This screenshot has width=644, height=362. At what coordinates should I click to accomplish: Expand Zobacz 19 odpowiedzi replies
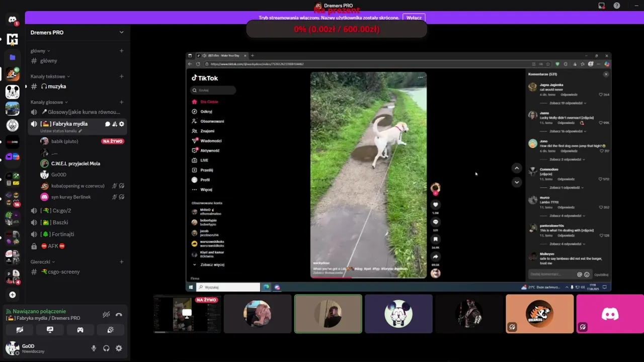pyautogui.click(x=567, y=103)
